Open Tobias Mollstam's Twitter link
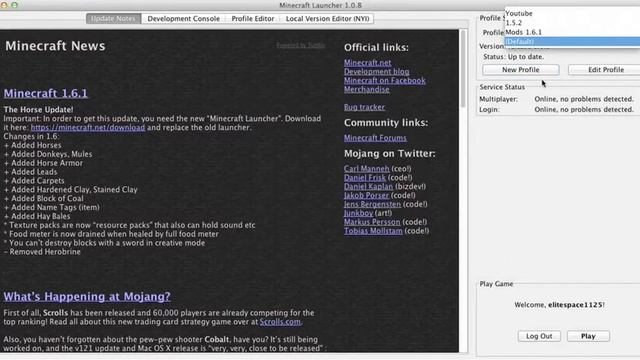Viewport: 640px width, 360px height. (373, 231)
